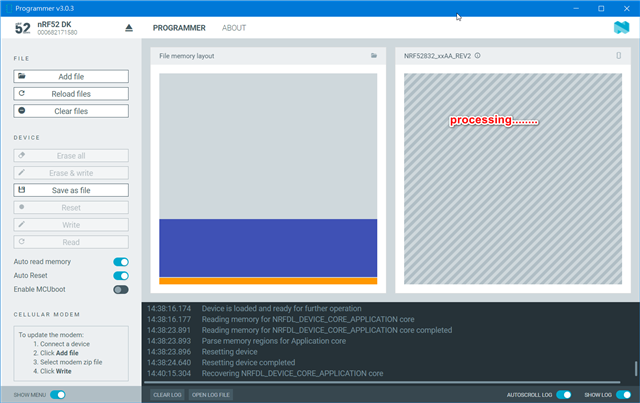The image size is (640, 403).
Task: Click the grey empty region in file memory layout
Action: point(268,146)
